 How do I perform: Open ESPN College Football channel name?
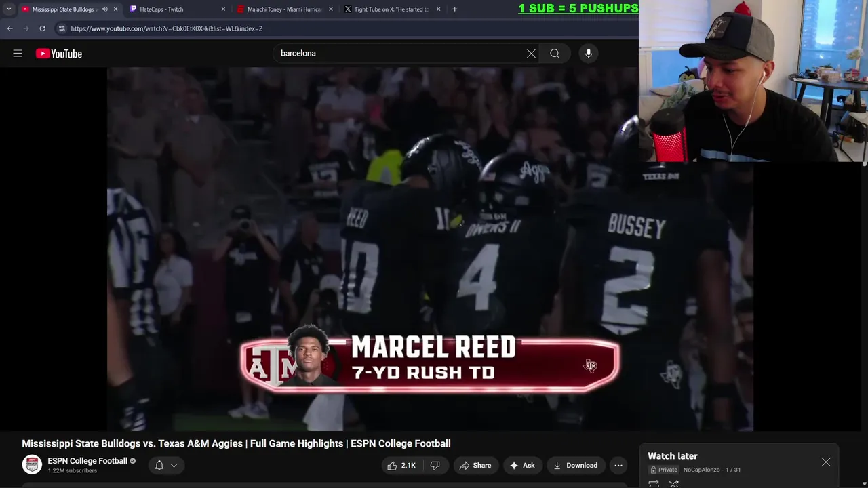pyautogui.click(x=87, y=461)
